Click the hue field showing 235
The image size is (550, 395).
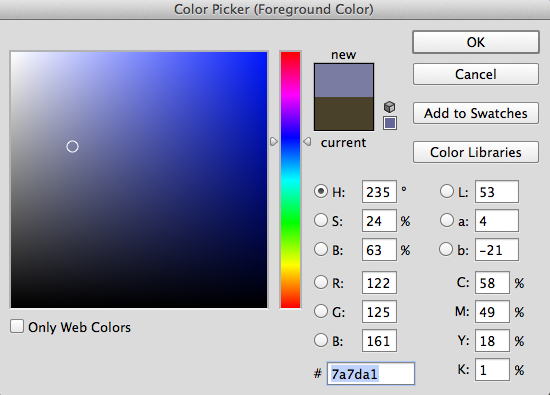(379, 192)
